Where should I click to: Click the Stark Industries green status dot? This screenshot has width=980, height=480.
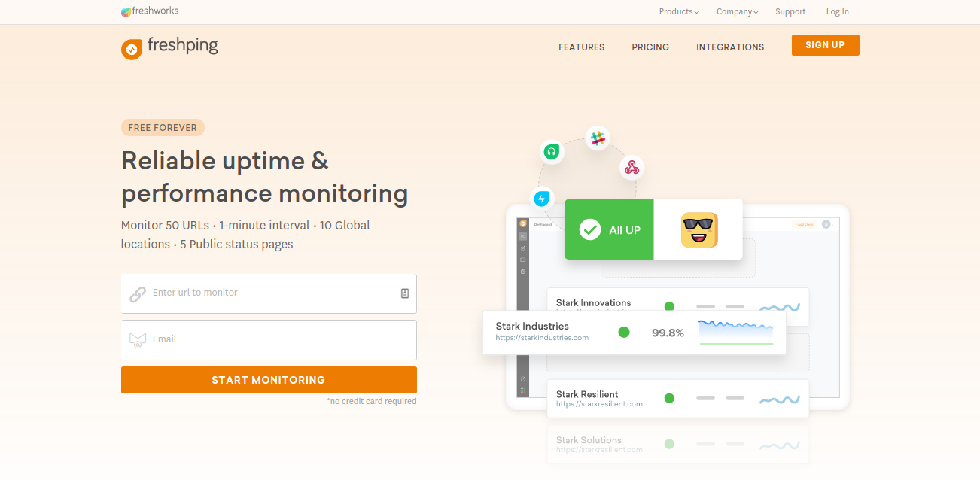click(x=623, y=332)
